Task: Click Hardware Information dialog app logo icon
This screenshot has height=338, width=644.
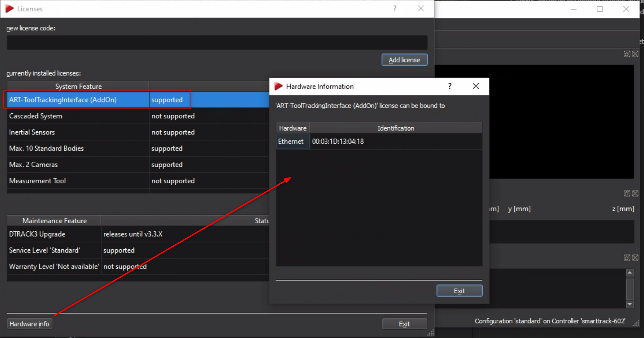Action: [279, 86]
